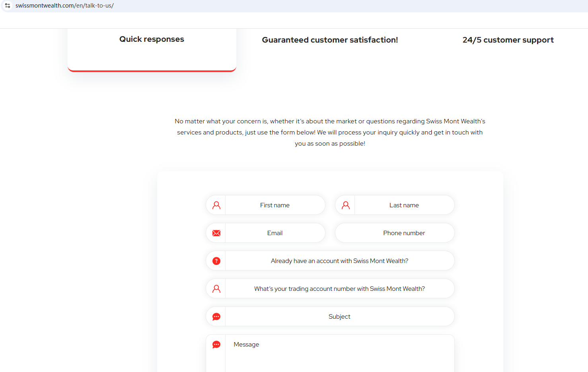Open the 'Already have an account' dropdown
The width and height of the screenshot is (588, 372).
point(339,261)
